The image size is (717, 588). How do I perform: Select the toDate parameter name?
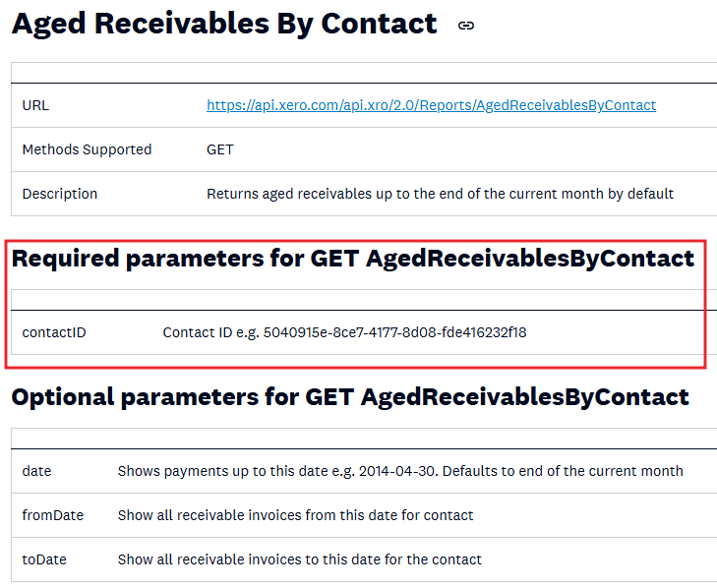44,559
